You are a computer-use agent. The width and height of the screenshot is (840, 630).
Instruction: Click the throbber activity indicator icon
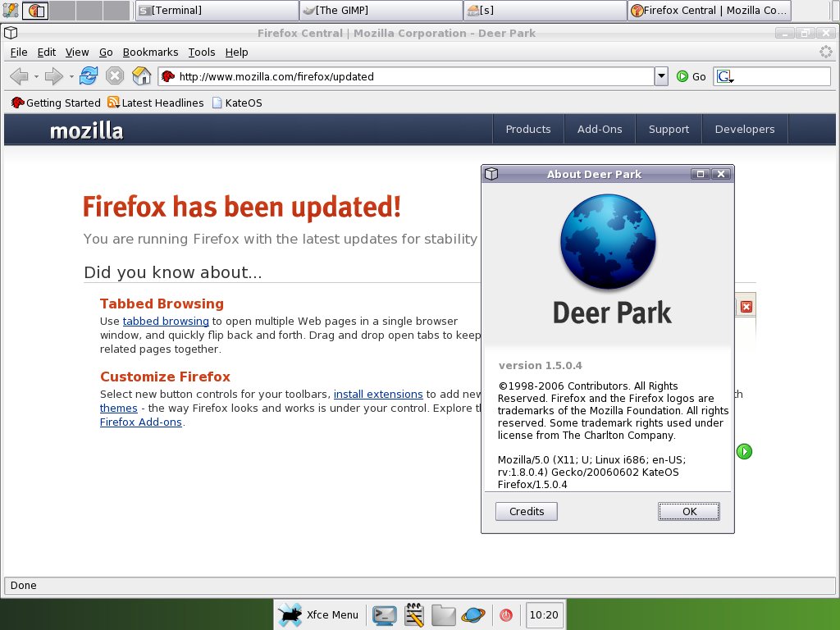(x=826, y=52)
